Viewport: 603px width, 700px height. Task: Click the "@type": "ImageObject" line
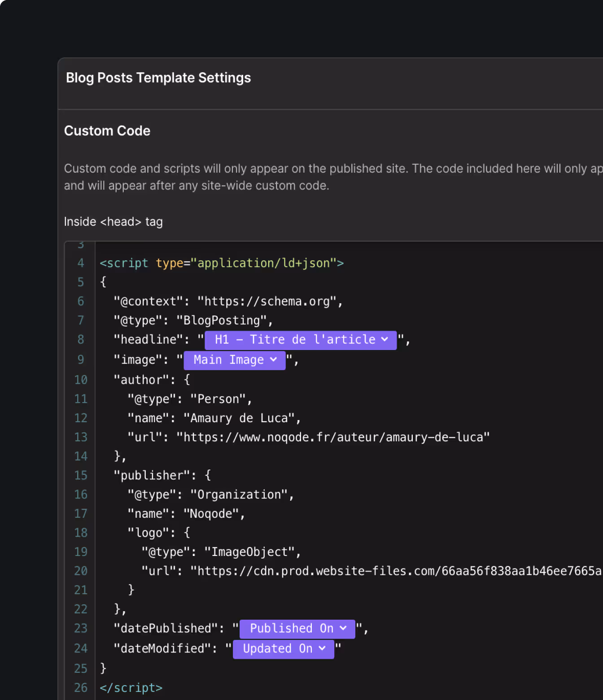(221, 552)
